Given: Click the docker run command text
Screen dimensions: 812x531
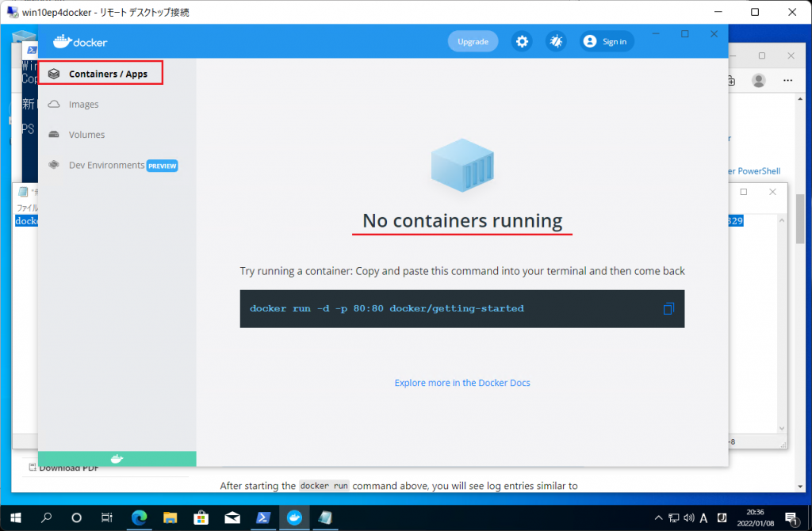Looking at the screenshot, I should point(387,308).
